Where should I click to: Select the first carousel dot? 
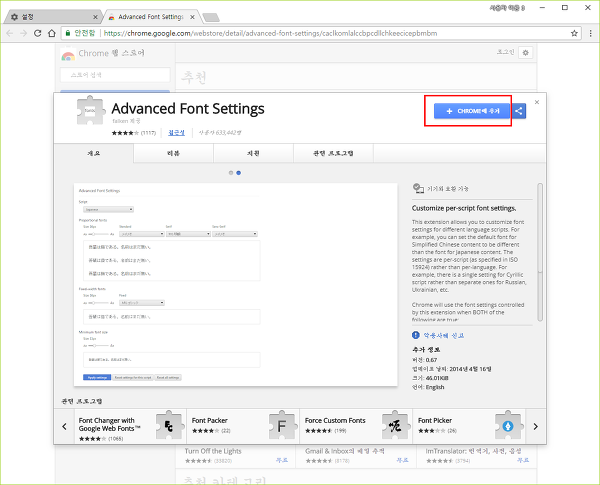(231, 173)
